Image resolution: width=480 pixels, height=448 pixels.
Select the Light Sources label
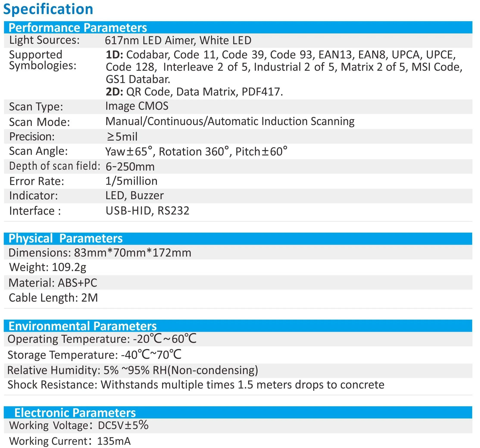pyautogui.click(x=44, y=40)
